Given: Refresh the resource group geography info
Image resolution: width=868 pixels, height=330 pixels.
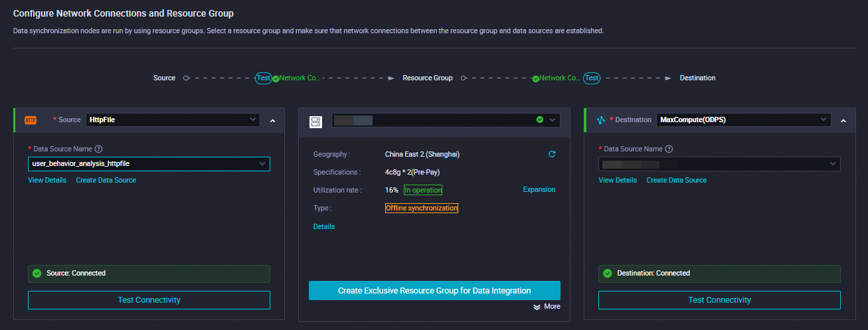Looking at the screenshot, I should point(552,154).
